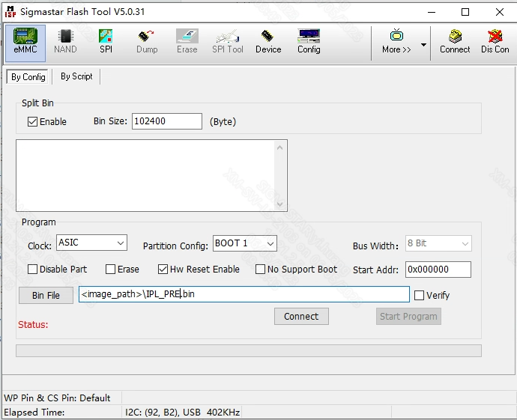Click WP Pin & CS Pin status text
The width and height of the screenshot is (517, 420).
point(57,398)
